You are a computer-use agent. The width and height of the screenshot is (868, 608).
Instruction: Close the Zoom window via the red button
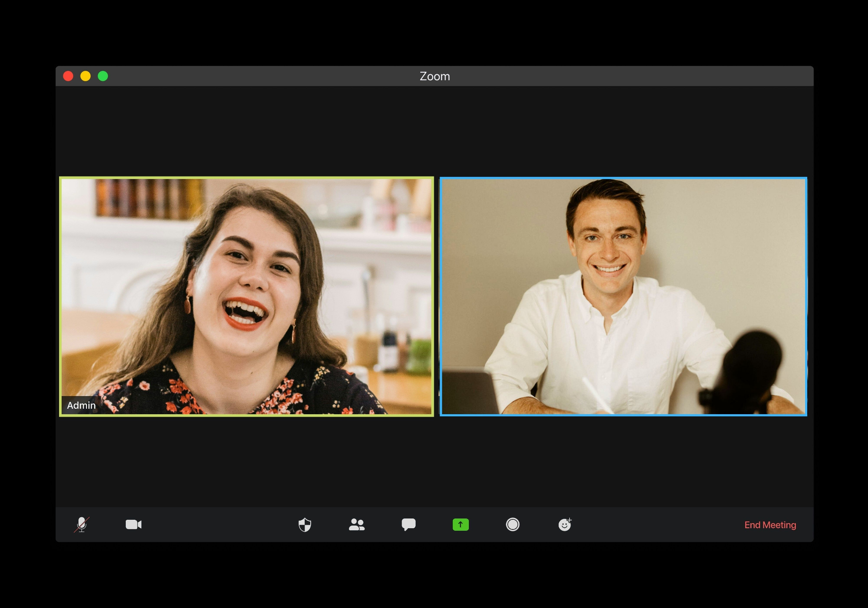(68, 76)
